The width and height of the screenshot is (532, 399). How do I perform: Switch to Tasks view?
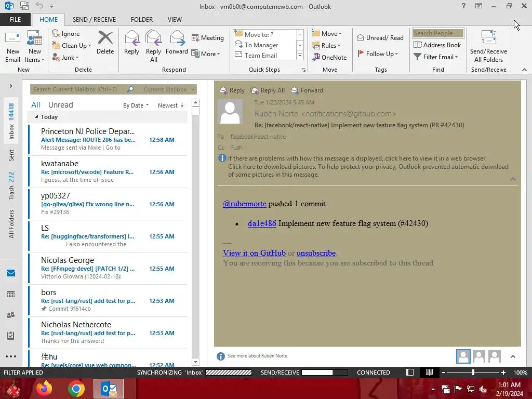pyautogui.click(x=11, y=336)
